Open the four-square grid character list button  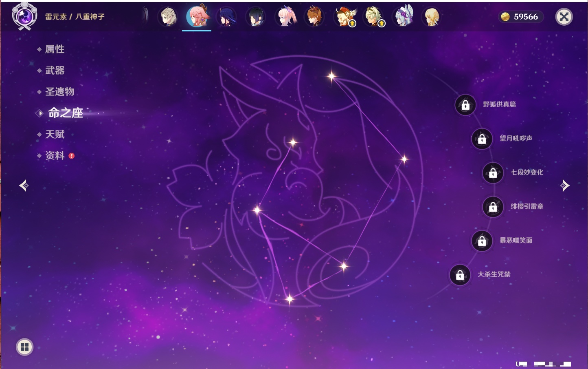(24, 347)
